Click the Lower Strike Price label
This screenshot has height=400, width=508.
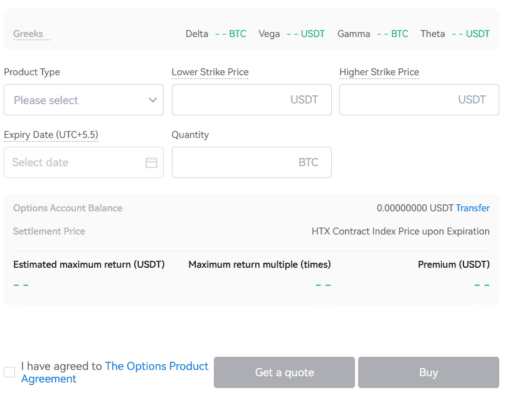(x=210, y=72)
